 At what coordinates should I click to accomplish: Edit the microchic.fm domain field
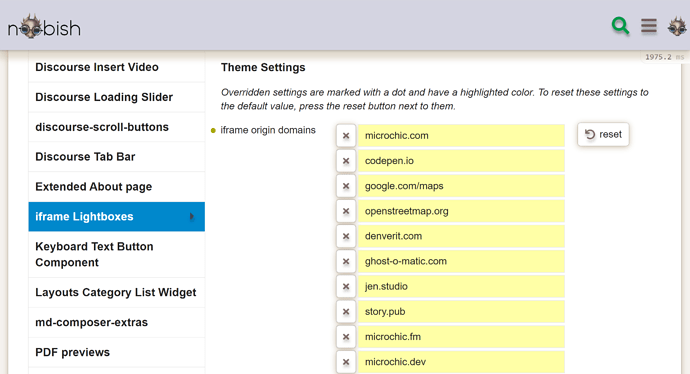(x=461, y=337)
